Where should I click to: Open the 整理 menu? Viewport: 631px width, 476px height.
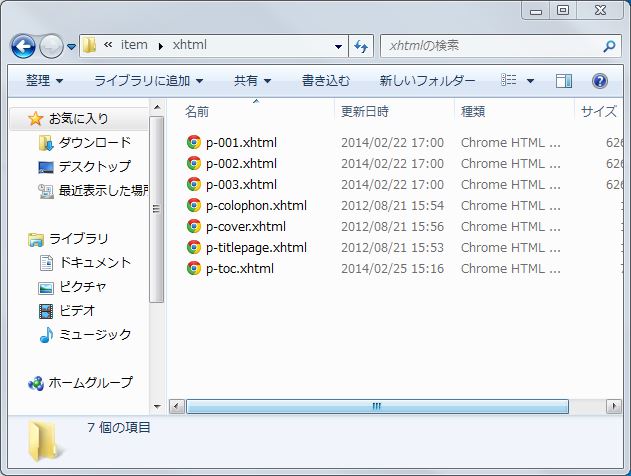[x=44, y=81]
